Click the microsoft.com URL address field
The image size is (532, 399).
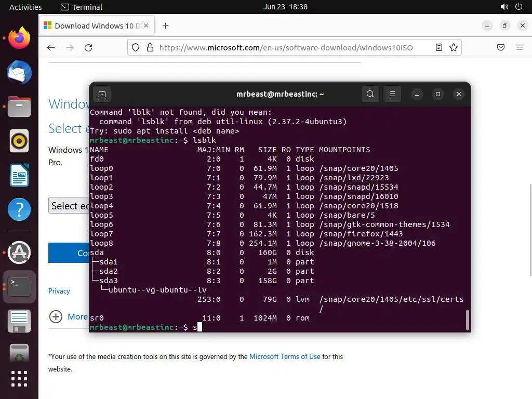286,47
